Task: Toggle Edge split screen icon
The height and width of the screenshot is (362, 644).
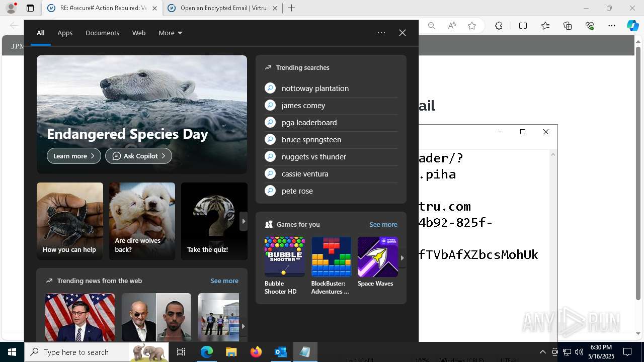Action: 523,26
